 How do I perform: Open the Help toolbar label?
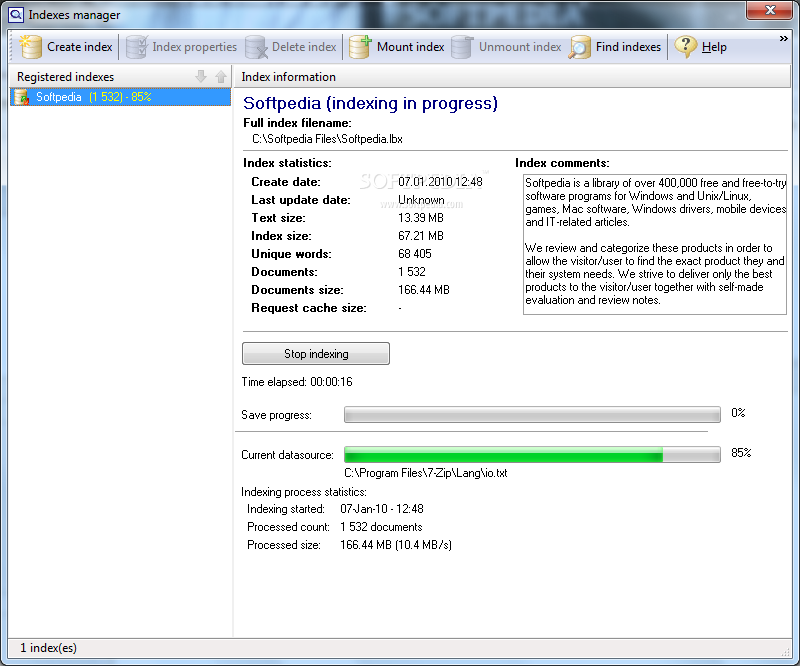point(714,47)
